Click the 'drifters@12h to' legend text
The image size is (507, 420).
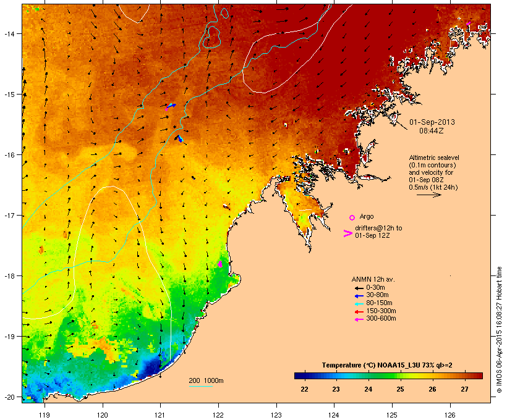[378, 228]
